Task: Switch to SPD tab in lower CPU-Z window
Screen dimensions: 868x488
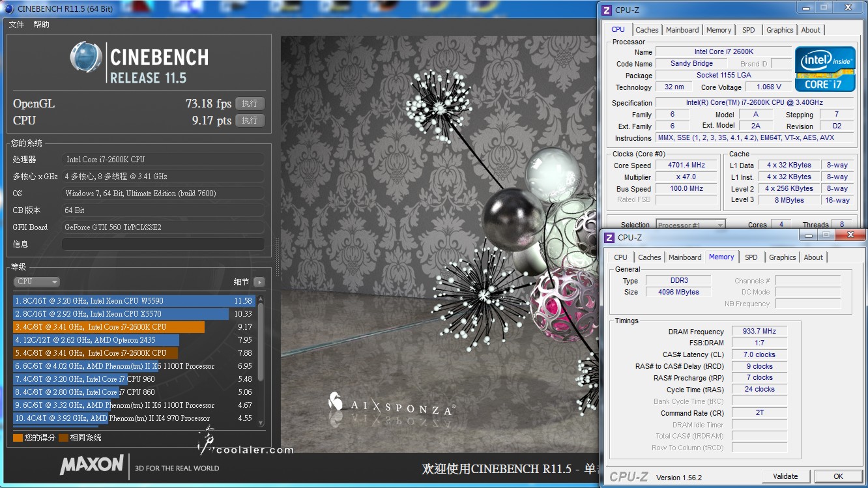Action: 751,257
